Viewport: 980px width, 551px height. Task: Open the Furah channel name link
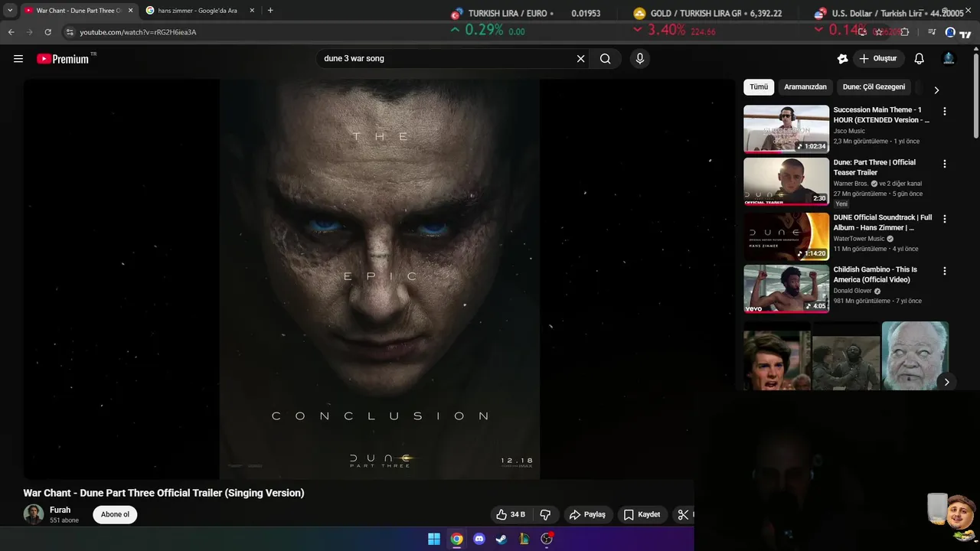pyautogui.click(x=60, y=510)
